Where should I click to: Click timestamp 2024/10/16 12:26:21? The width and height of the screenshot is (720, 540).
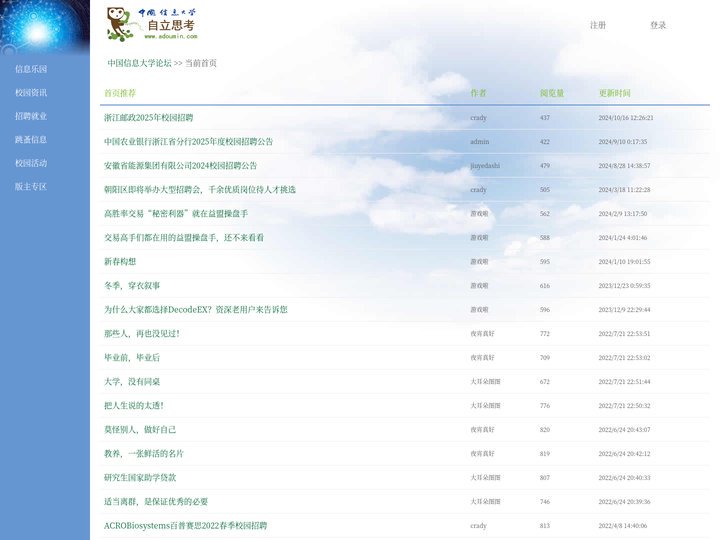point(626,118)
